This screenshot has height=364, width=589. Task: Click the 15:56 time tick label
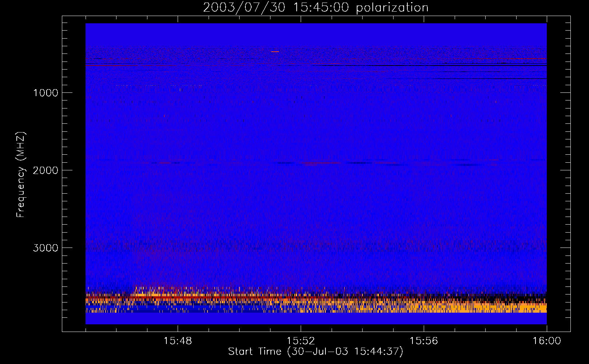(x=424, y=341)
